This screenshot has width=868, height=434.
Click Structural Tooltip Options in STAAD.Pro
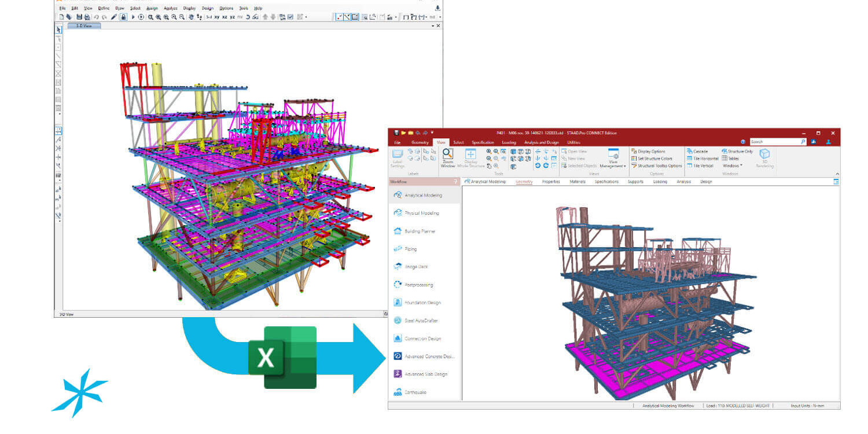[x=657, y=165]
